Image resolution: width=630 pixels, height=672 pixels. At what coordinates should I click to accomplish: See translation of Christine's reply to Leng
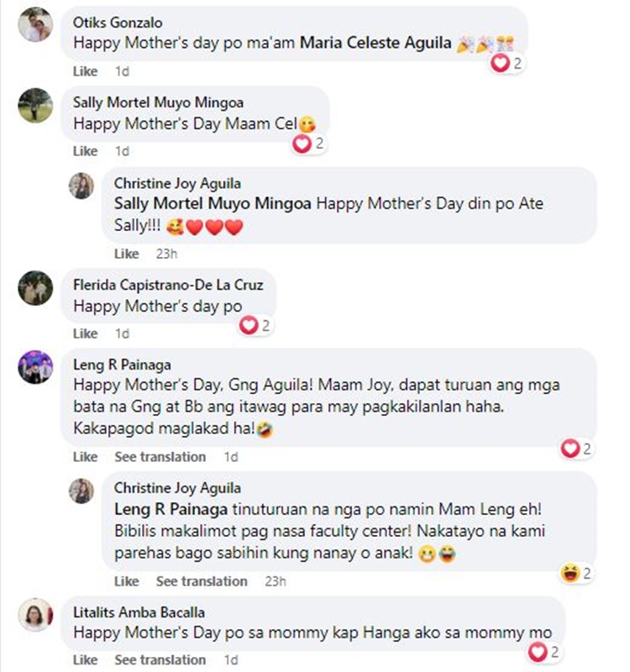202,581
